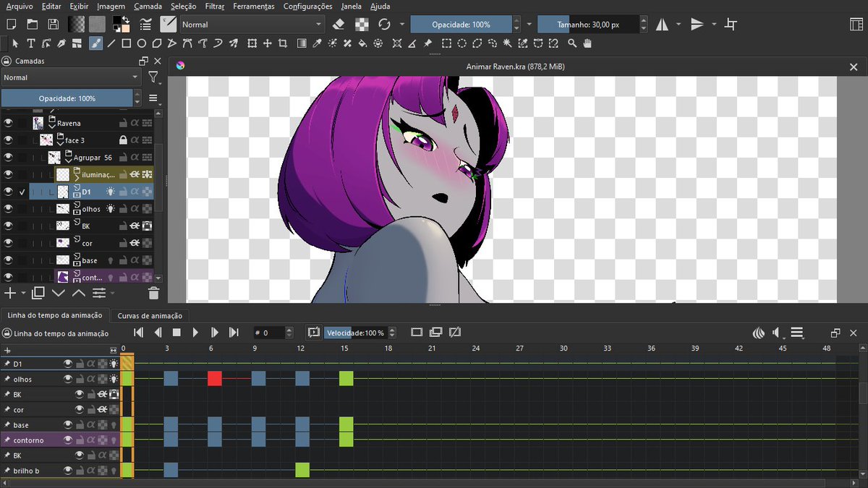Screen dimensions: 868x488
Task: Open horizontal mirror options arrow
Action: point(678,24)
